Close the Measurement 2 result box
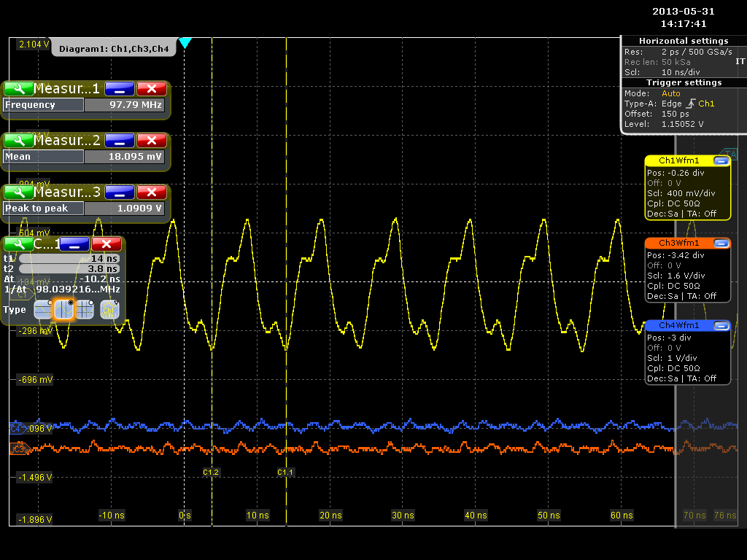The width and height of the screenshot is (747, 560). point(152,141)
